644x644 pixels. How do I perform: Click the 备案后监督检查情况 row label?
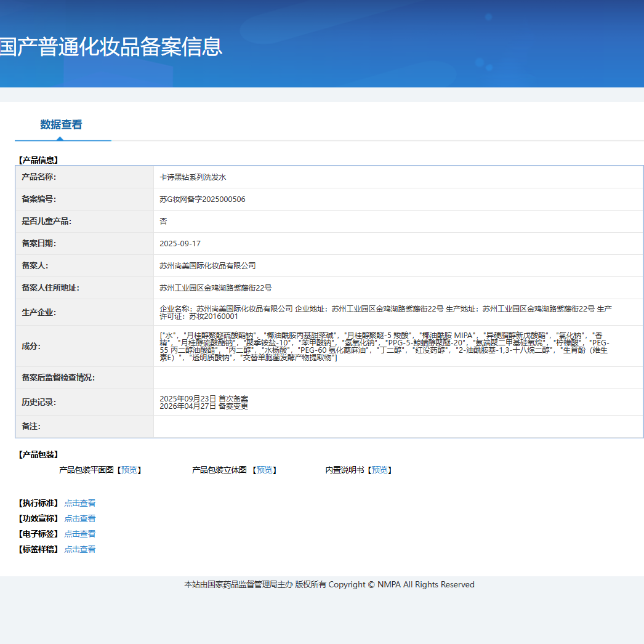(x=58, y=377)
